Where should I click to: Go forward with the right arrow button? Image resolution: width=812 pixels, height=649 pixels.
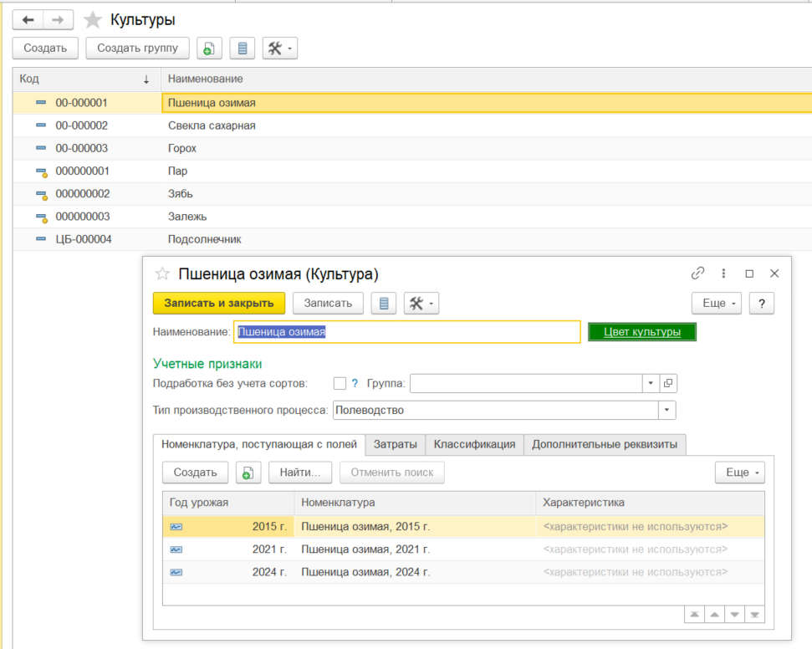pyautogui.click(x=58, y=20)
